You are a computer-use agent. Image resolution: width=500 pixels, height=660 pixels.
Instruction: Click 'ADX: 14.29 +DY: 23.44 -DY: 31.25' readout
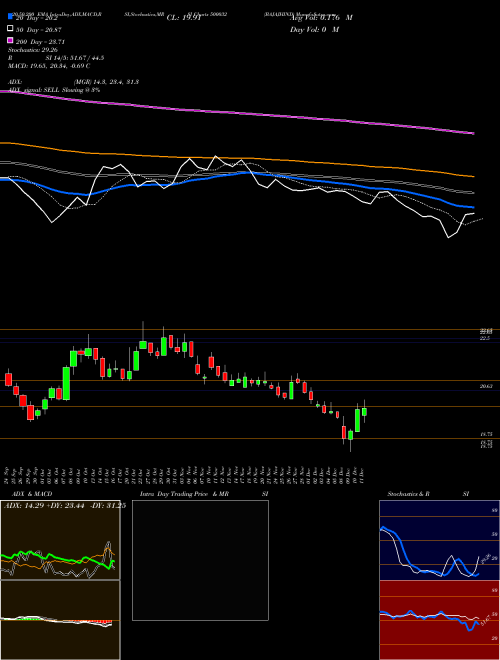pos(65,506)
